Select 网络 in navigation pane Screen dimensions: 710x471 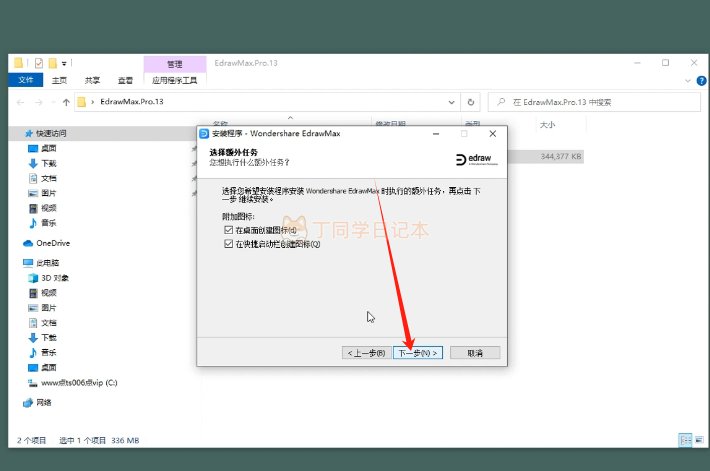tap(43, 403)
